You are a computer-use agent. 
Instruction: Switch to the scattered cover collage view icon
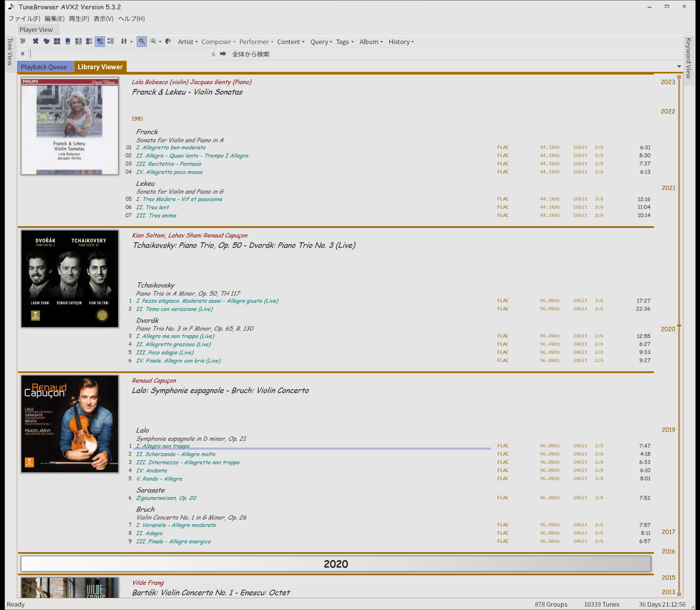[x=35, y=42]
